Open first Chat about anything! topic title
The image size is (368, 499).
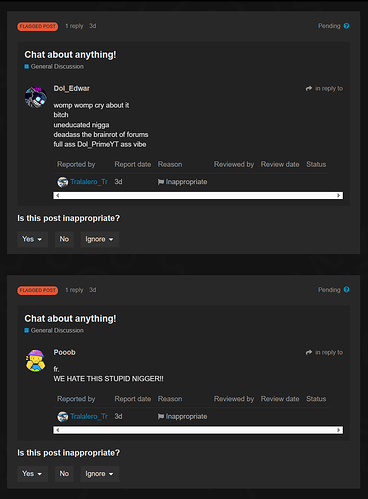pyautogui.click(x=70, y=55)
